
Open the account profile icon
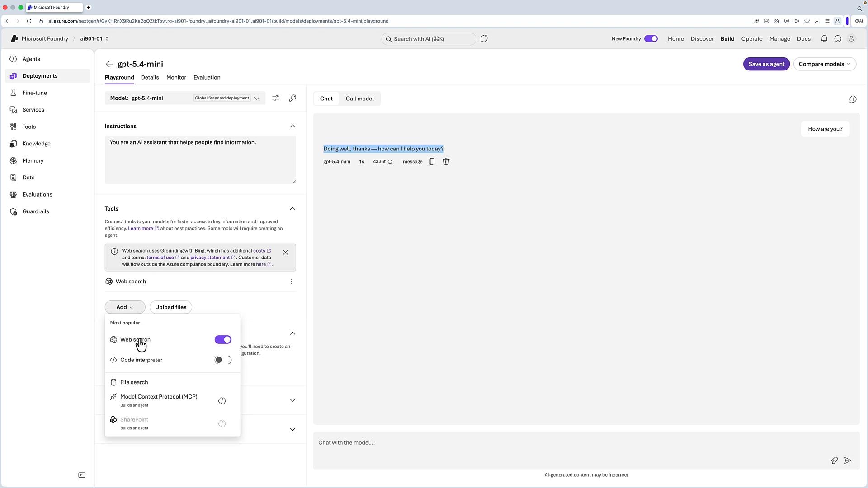point(851,39)
